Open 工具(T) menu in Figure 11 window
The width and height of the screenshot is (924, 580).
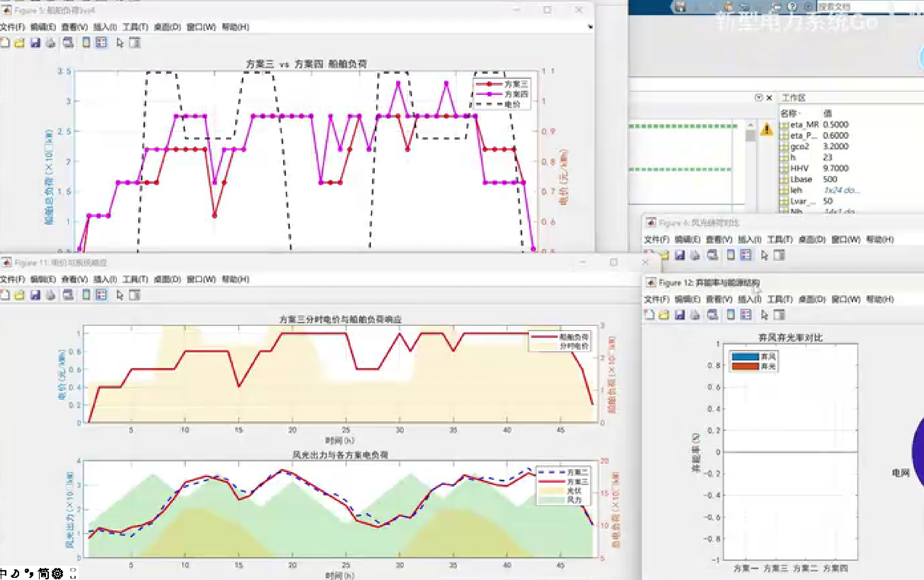click(135, 279)
